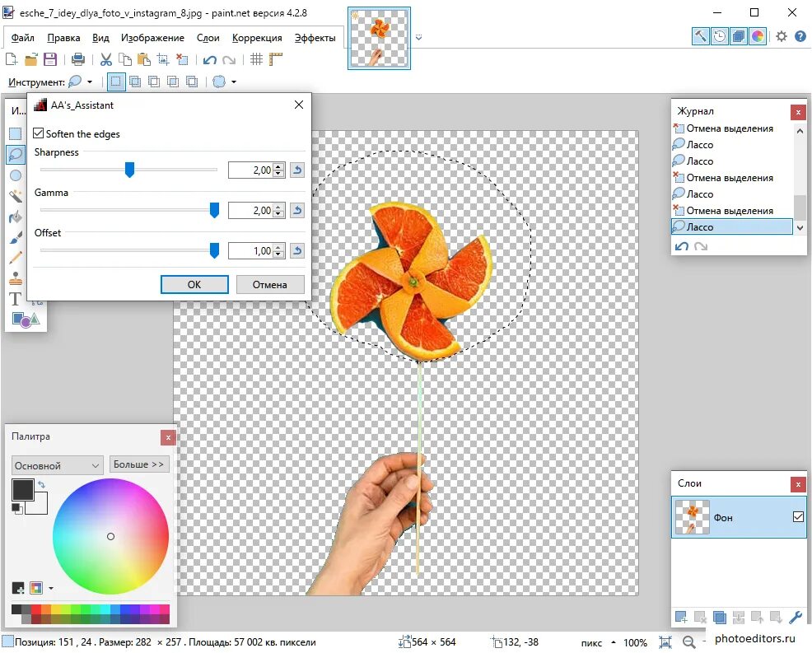This screenshot has width=812, height=653.
Task: Open the Эффекты menu
Action: click(x=315, y=38)
